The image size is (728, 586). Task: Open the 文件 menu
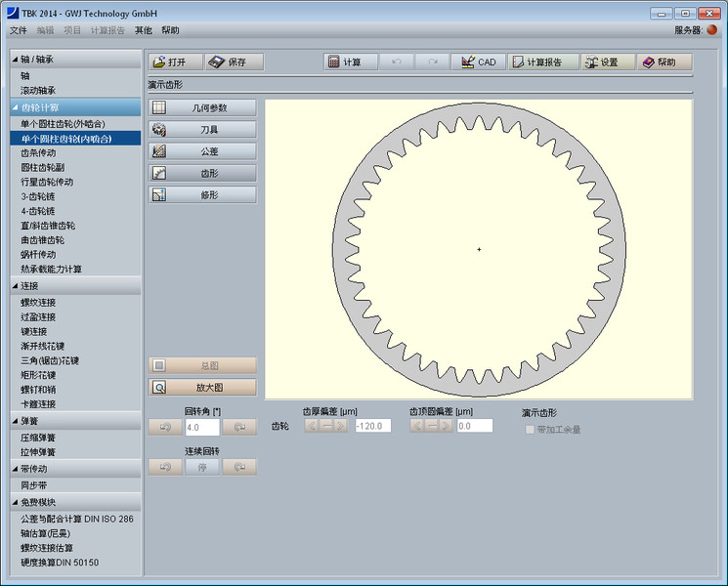(x=19, y=30)
